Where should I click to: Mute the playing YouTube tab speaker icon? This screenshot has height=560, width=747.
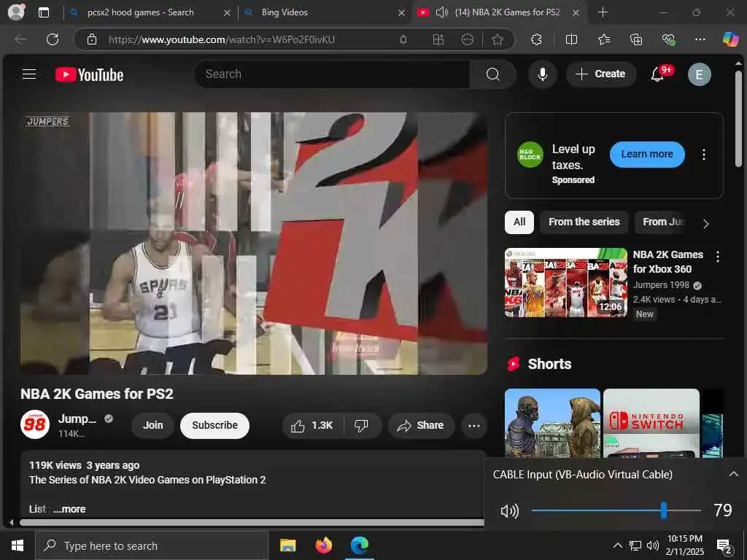point(441,12)
